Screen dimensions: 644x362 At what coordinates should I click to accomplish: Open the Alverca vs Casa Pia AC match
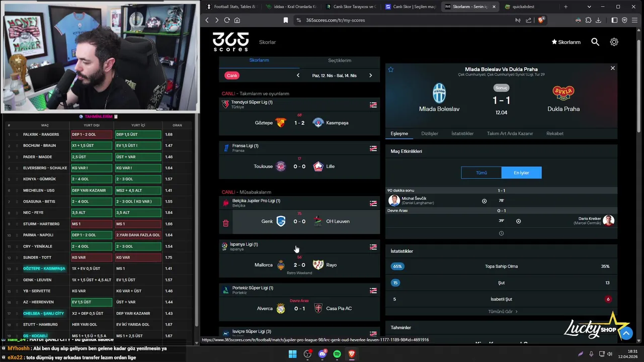pos(300,308)
